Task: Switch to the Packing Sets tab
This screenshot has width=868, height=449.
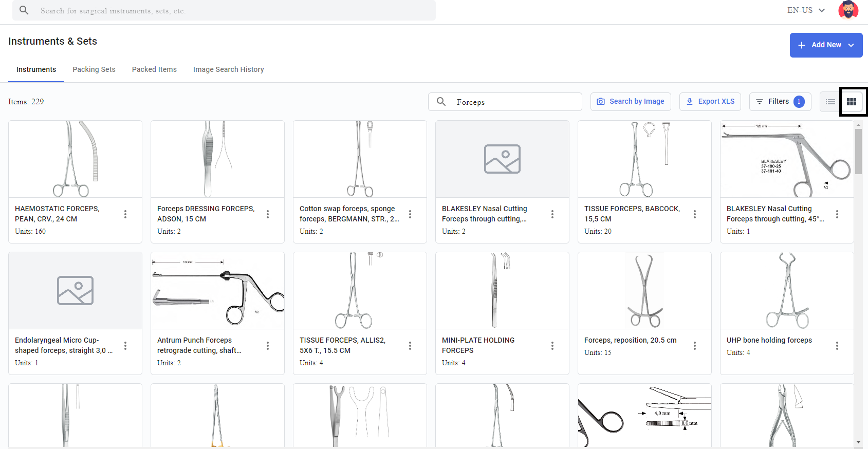Action: (94, 69)
